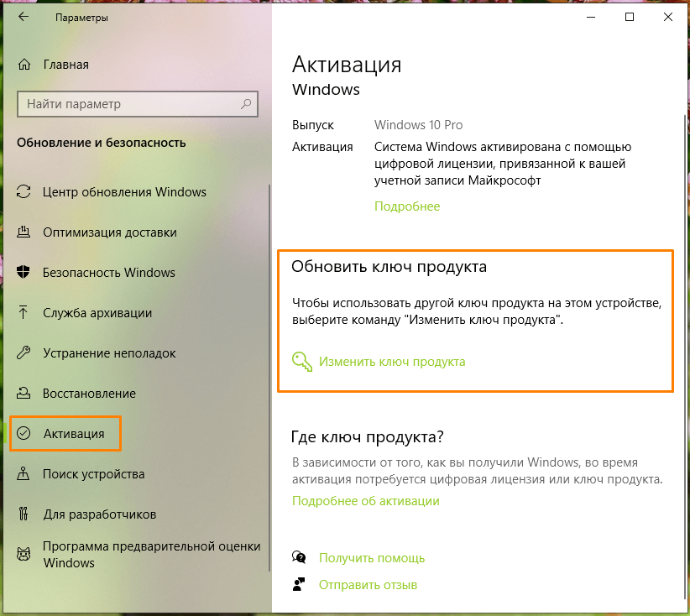
Task: Click the Получить помощь chat icon
Action: [x=299, y=557]
